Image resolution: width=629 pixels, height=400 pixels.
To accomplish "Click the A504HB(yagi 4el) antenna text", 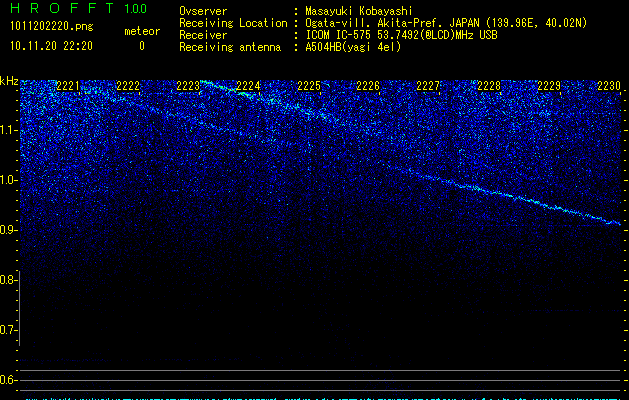I will click(x=353, y=47).
